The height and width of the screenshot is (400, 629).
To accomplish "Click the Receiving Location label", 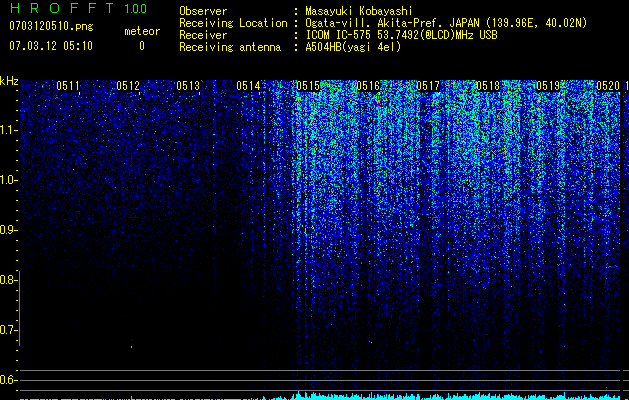I will pyautogui.click(x=233, y=23).
